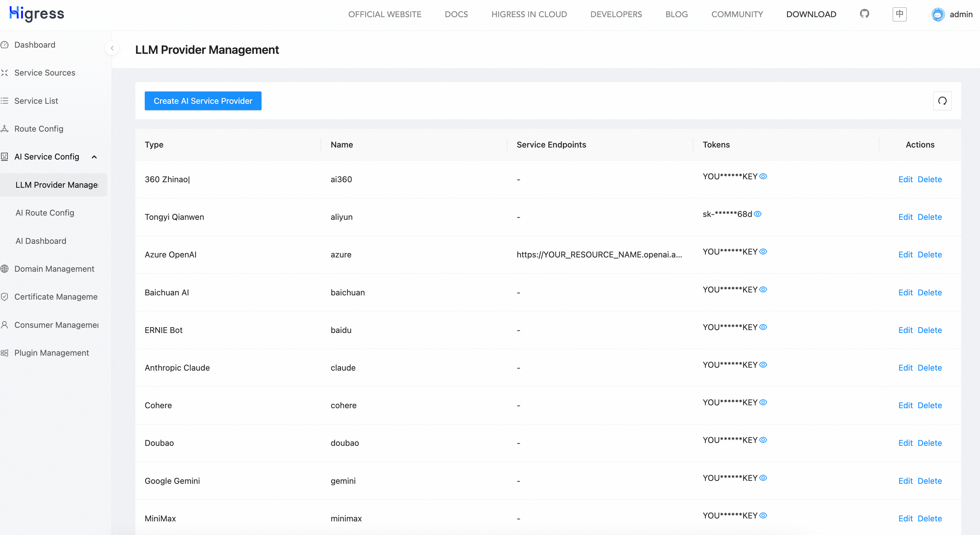Toggle visibility of the claude token

[x=763, y=365]
